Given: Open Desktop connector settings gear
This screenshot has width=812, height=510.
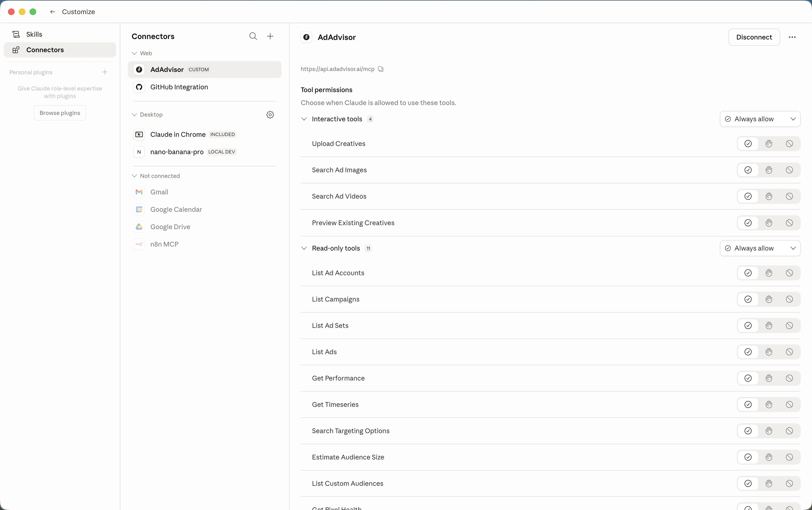Looking at the screenshot, I should pyautogui.click(x=270, y=115).
